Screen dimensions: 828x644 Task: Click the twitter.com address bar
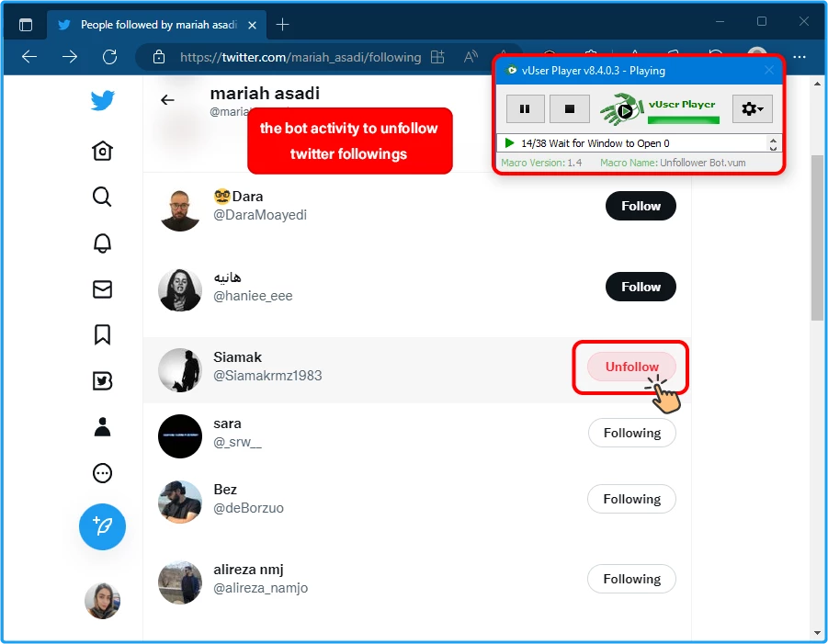[301, 57]
